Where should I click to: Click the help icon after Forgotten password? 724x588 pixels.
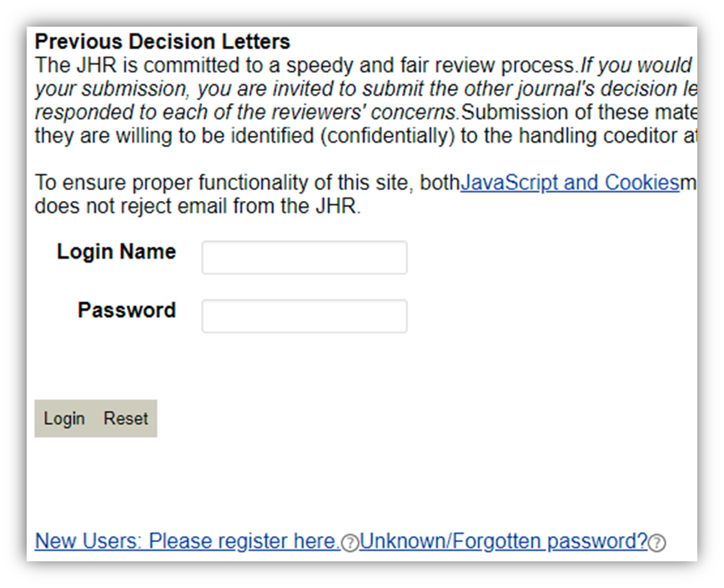(x=657, y=543)
